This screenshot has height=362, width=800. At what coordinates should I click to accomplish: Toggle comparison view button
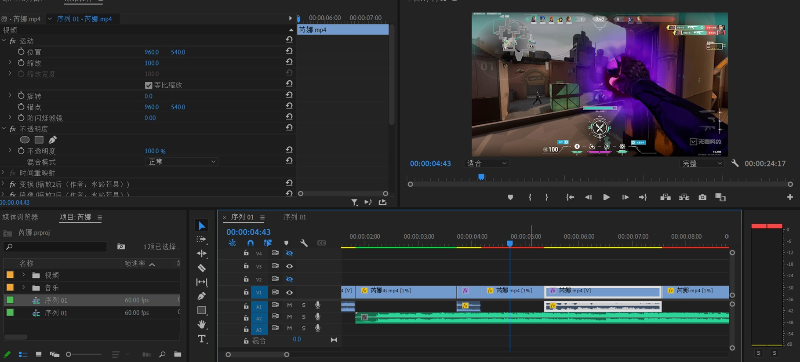click(x=720, y=197)
